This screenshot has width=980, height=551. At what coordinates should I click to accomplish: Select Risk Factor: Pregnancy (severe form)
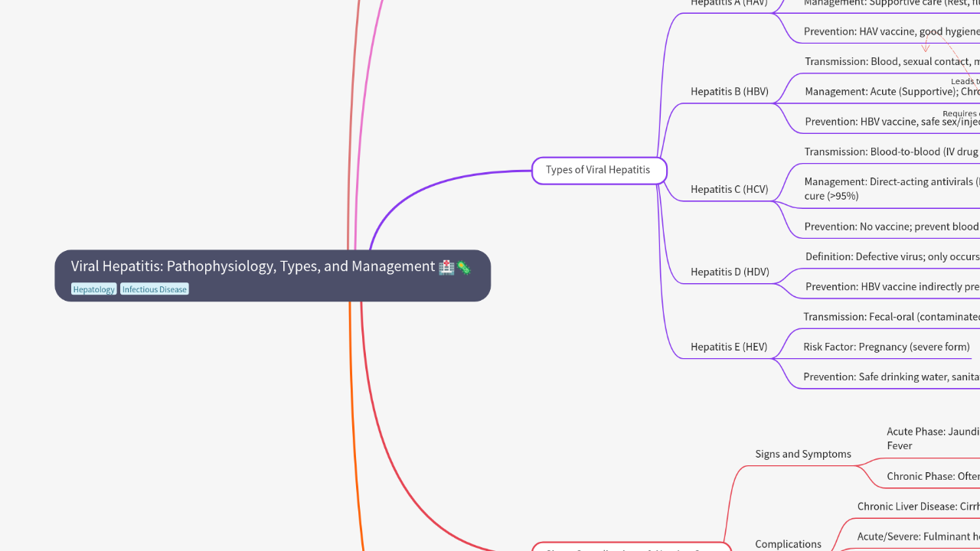click(x=886, y=347)
